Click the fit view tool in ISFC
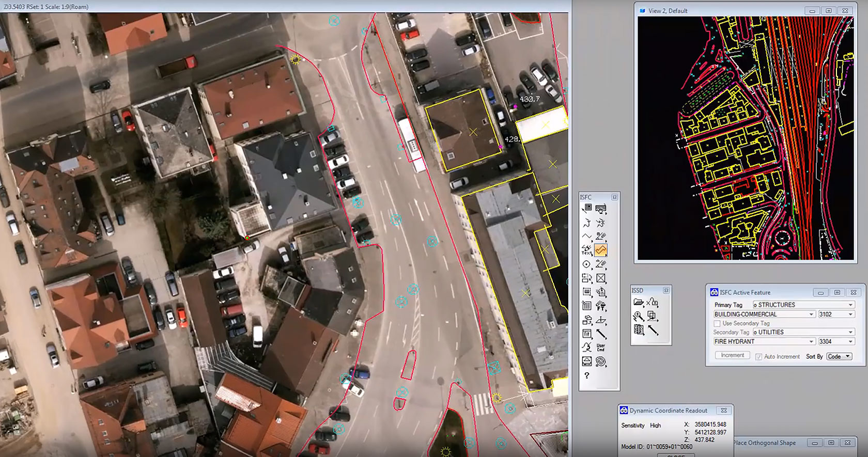This screenshot has width=868, height=457. point(587,334)
